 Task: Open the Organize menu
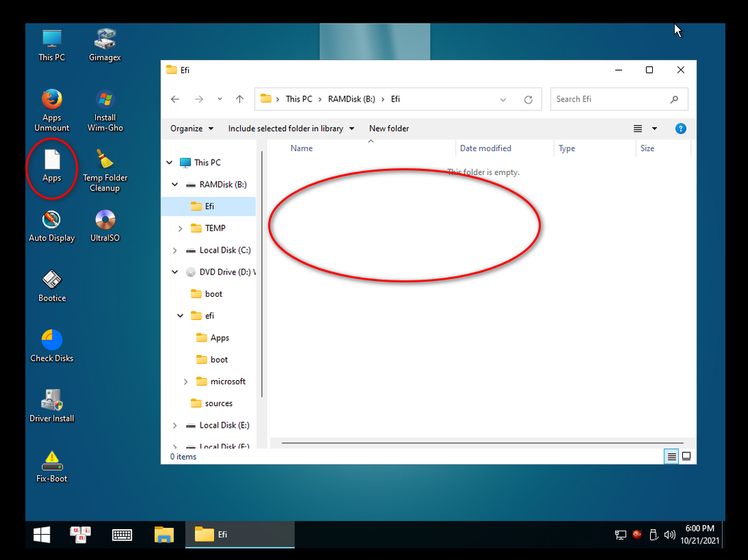pos(192,128)
